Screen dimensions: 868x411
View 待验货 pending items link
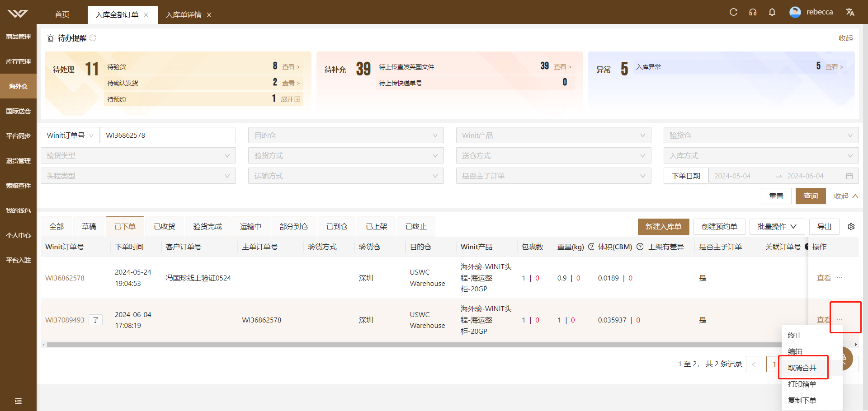[291, 67]
